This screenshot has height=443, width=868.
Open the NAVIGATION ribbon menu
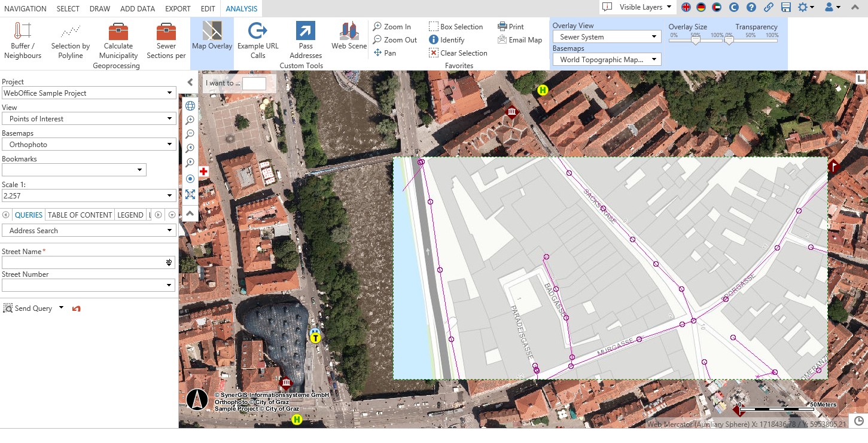pyautogui.click(x=25, y=8)
